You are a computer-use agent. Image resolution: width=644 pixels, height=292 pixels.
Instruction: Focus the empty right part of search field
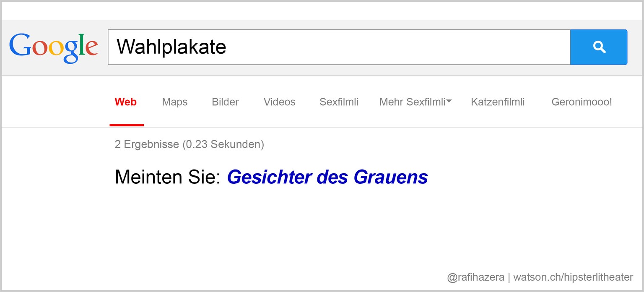pyautogui.click(x=398, y=47)
